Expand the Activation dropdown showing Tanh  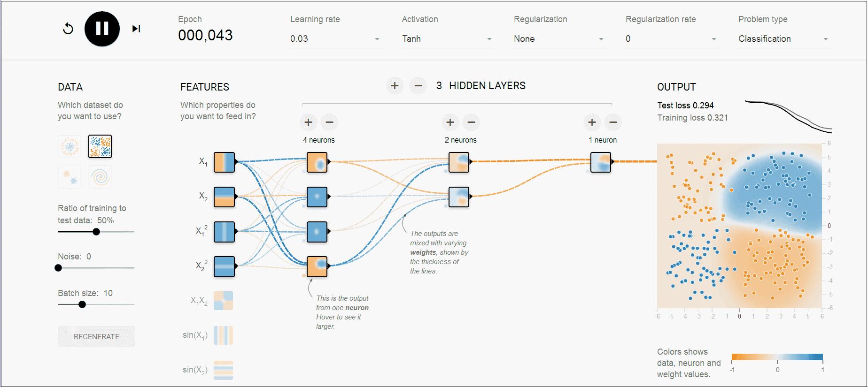tap(447, 39)
